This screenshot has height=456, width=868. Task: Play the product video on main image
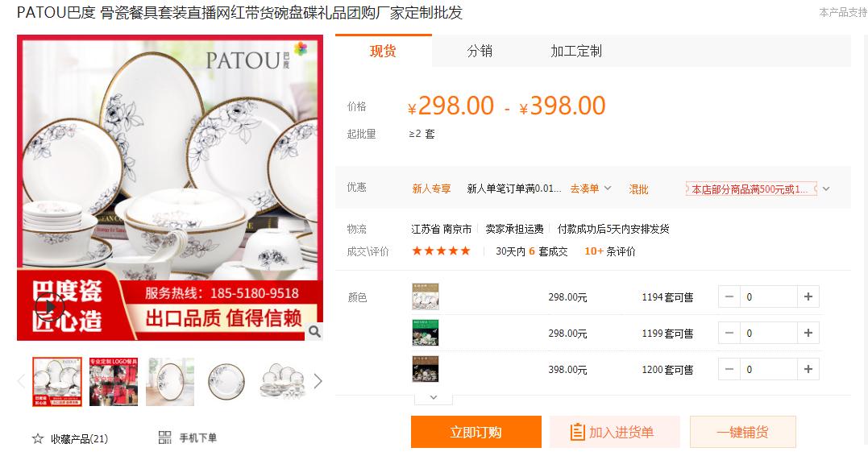pos(48,306)
